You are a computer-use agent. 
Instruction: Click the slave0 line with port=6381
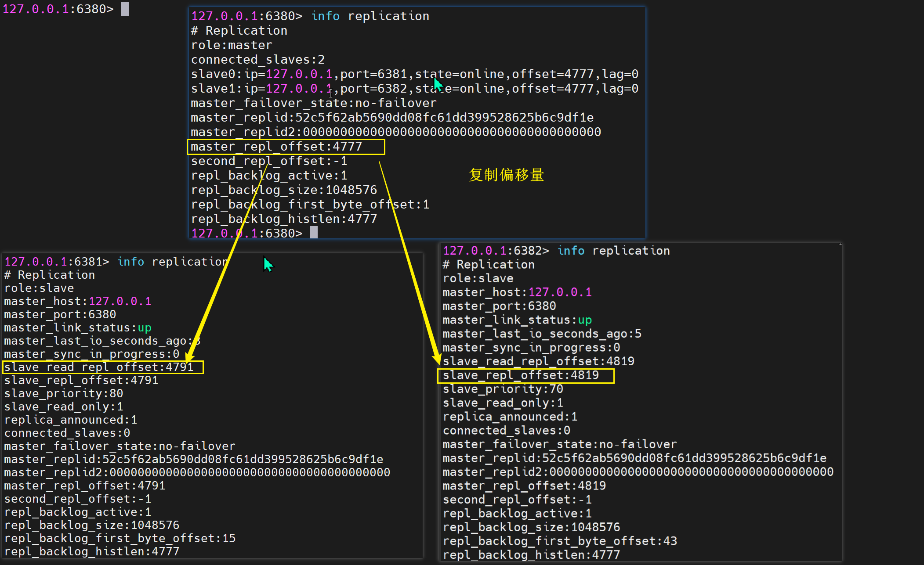coord(414,74)
